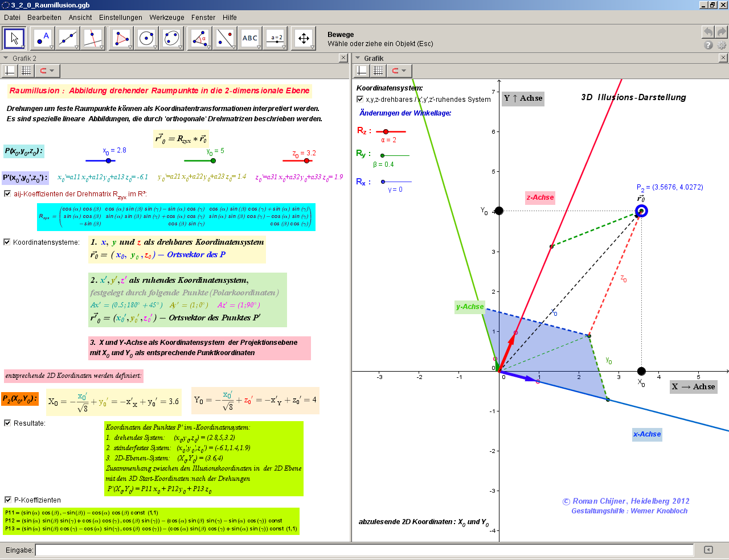Select the Angle measurement tool

pyautogui.click(x=199, y=39)
